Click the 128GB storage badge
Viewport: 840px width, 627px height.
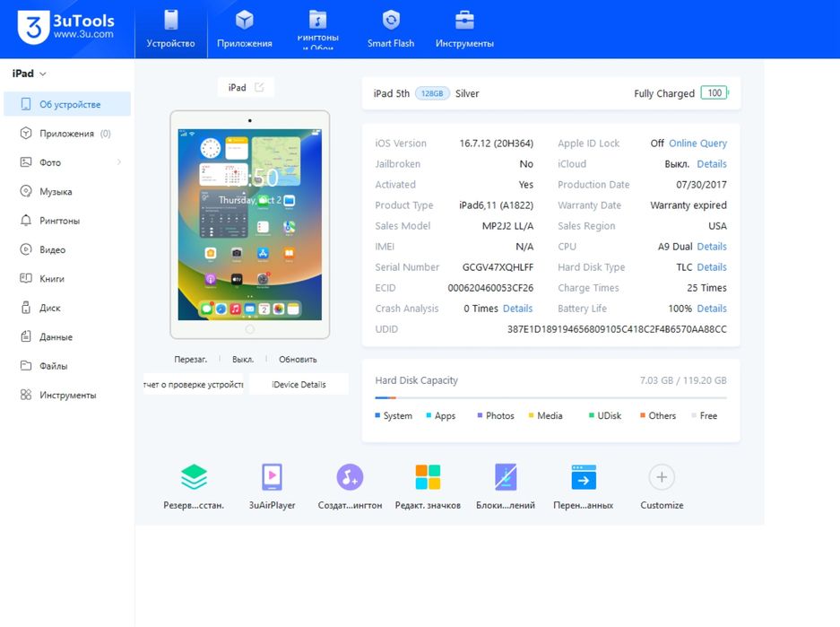[432, 93]
